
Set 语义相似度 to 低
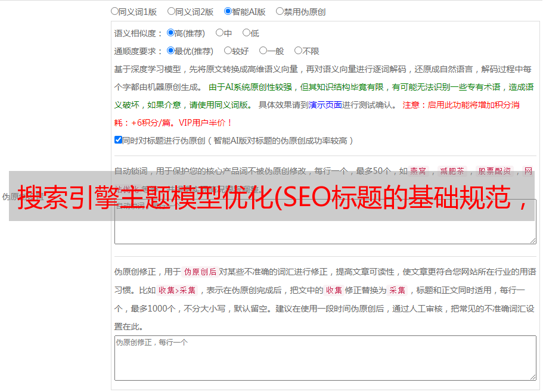tap(246, 33)
